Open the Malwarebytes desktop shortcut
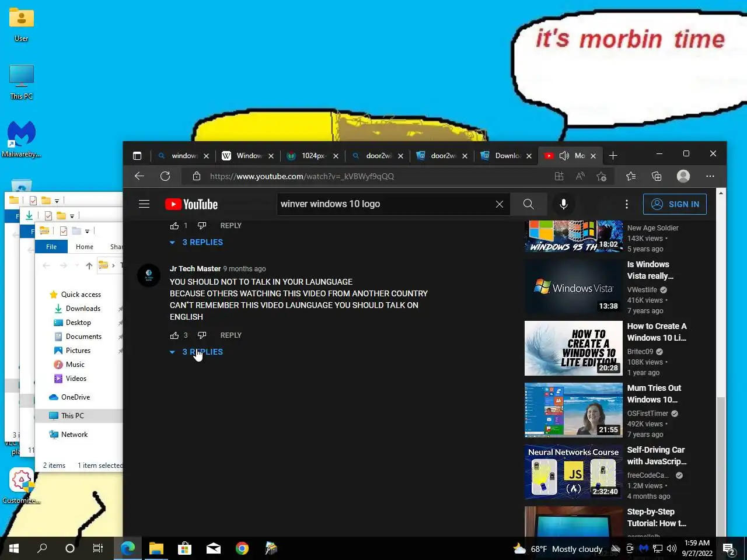Viewport: 747px width, 560px height. tap(22, 139)
